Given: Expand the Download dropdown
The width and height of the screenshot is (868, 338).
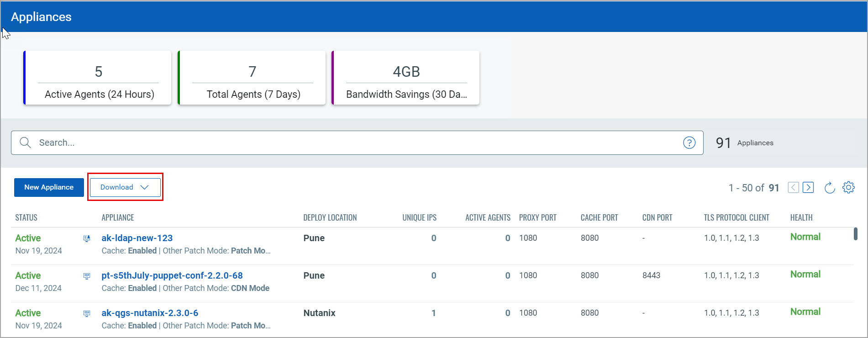Looking at the screenshot, I should pyautogui.click(x=125, y=187).
